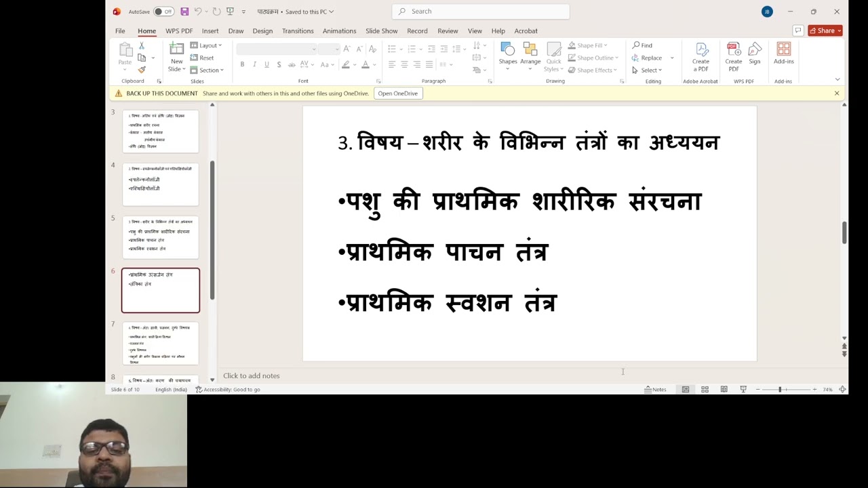
Task: Adjust the zoom slider handle
Action: pyautogui.click(x=780, y=389)
